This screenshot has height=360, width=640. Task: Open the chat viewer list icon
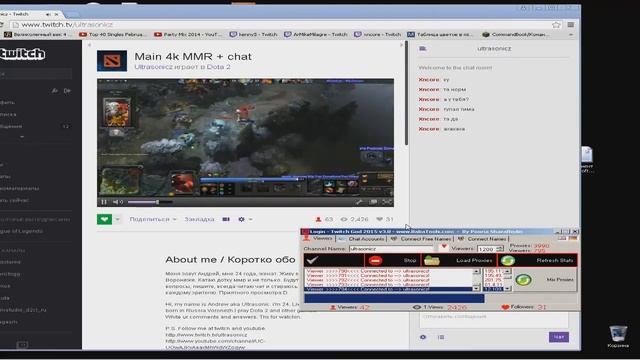coord(441,337)
